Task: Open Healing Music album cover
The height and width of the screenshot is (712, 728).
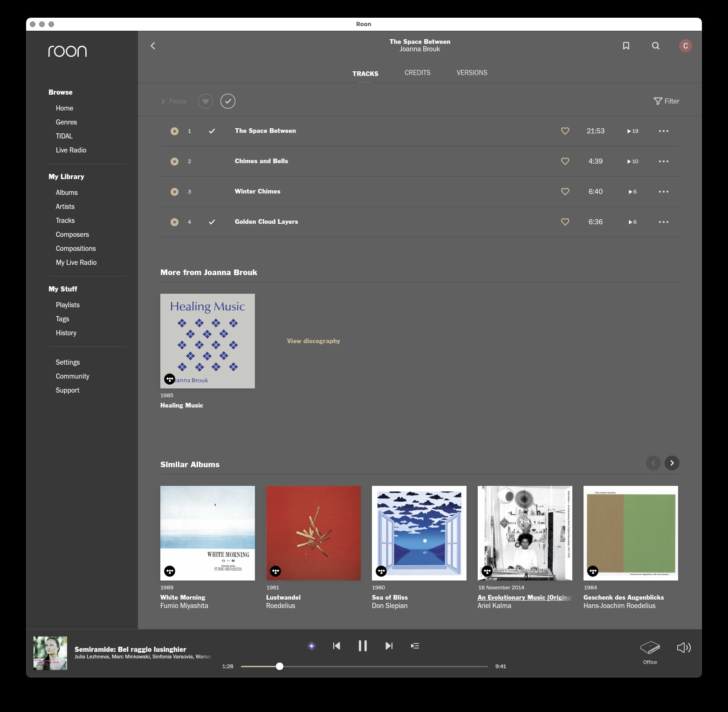Action: [x=207, y=341]
